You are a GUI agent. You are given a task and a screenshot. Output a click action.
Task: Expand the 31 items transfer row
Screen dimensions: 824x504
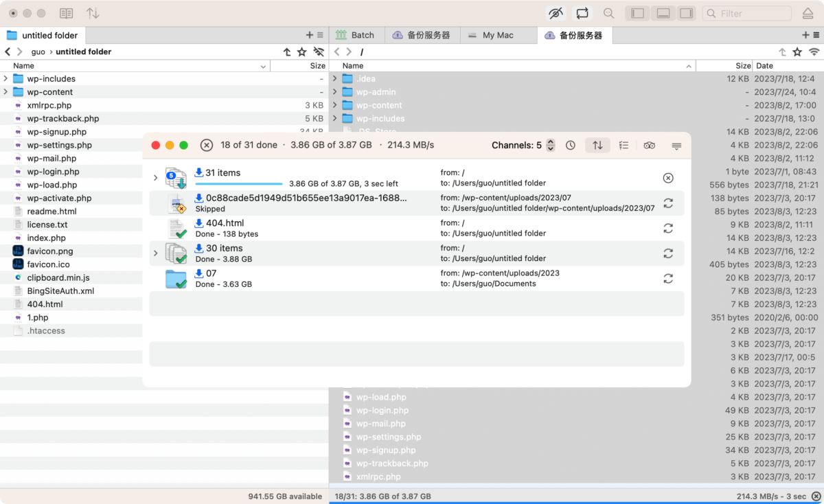155,178
